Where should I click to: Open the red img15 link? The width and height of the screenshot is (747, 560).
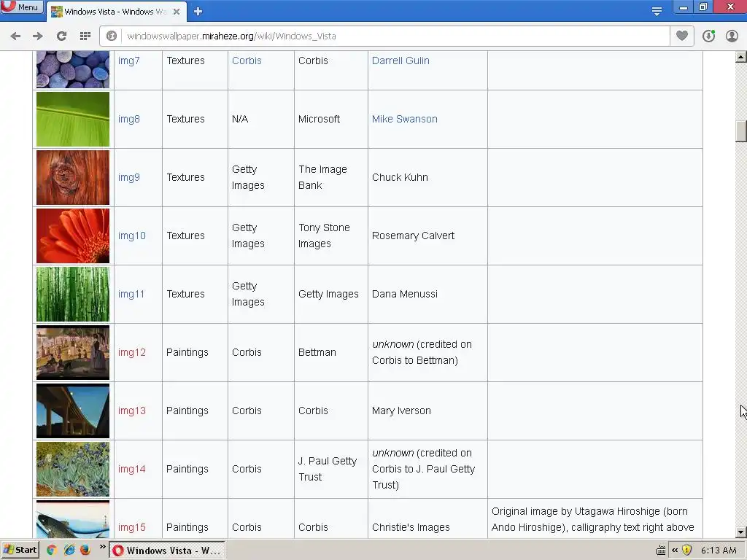tap(132, 527)
